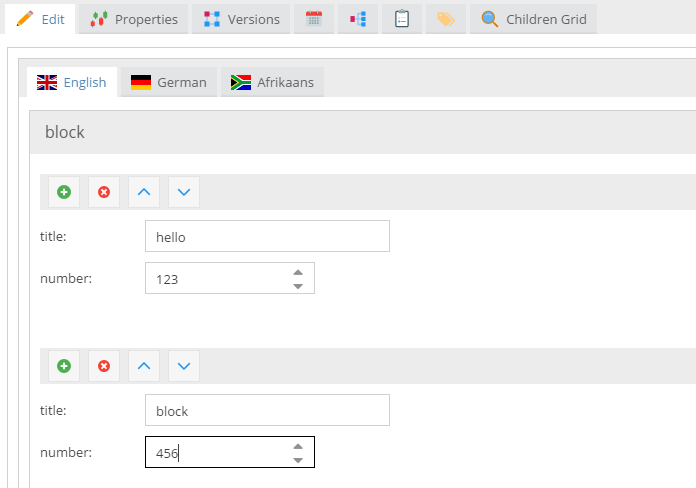696x488 pixels.
Task: Open the tags tab icon
Action: [x=446, y=19]
